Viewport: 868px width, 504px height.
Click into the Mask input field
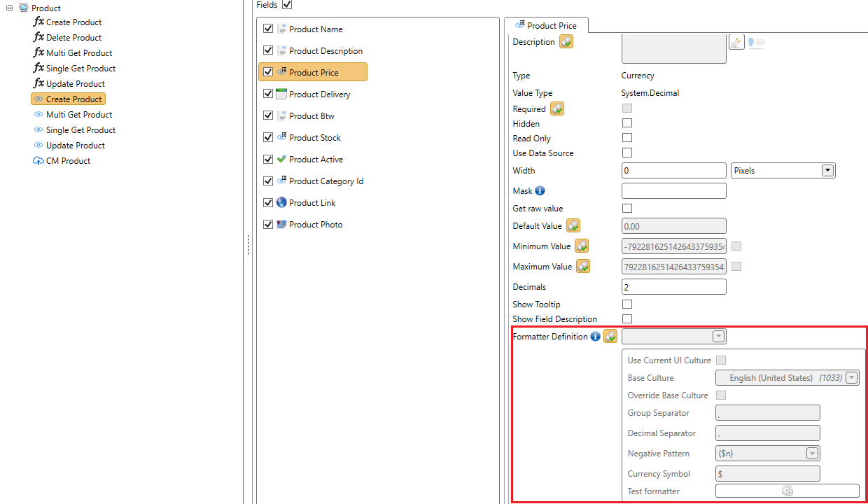coord(674,190)
